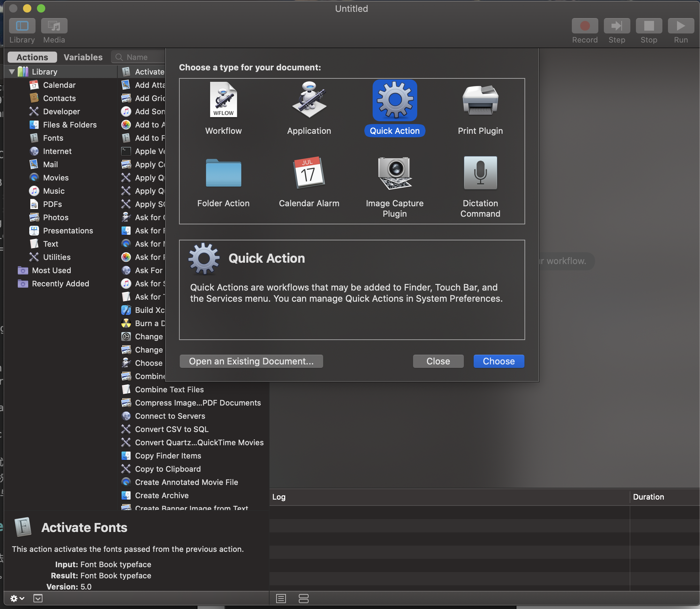Show the log list view button
700x609 pixels.
tap(281, 599)
